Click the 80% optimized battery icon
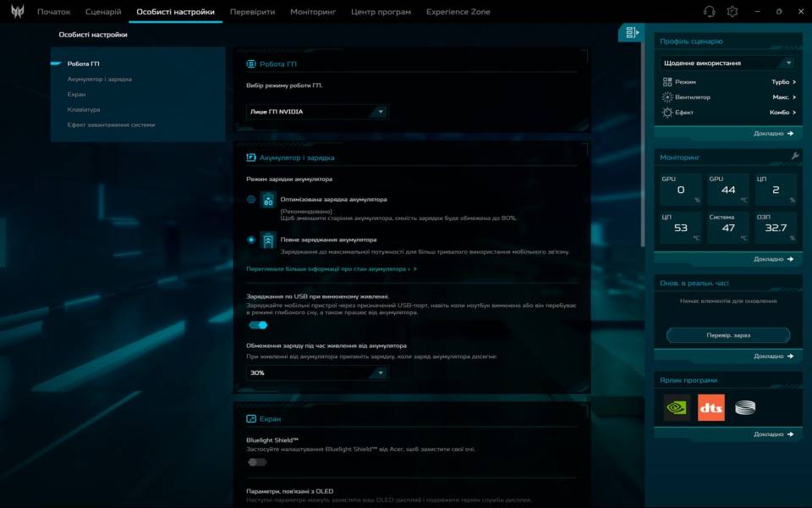This screenshot has width=812, height=508. tap(268, 200)
